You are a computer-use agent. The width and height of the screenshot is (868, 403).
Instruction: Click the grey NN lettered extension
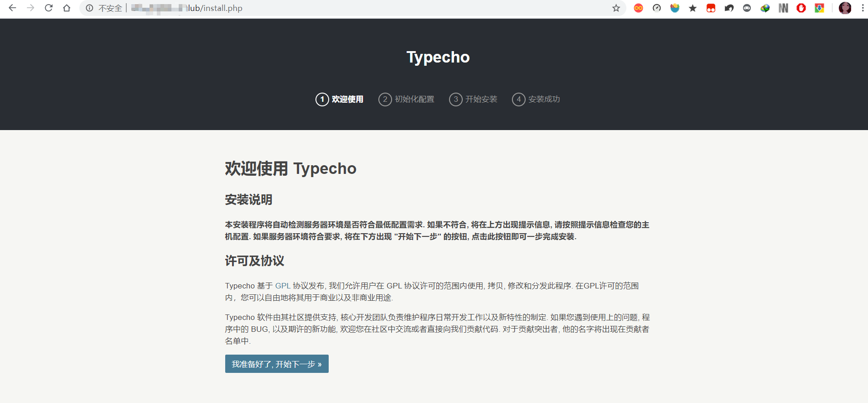pyautogui.click(x=783, y=8)
